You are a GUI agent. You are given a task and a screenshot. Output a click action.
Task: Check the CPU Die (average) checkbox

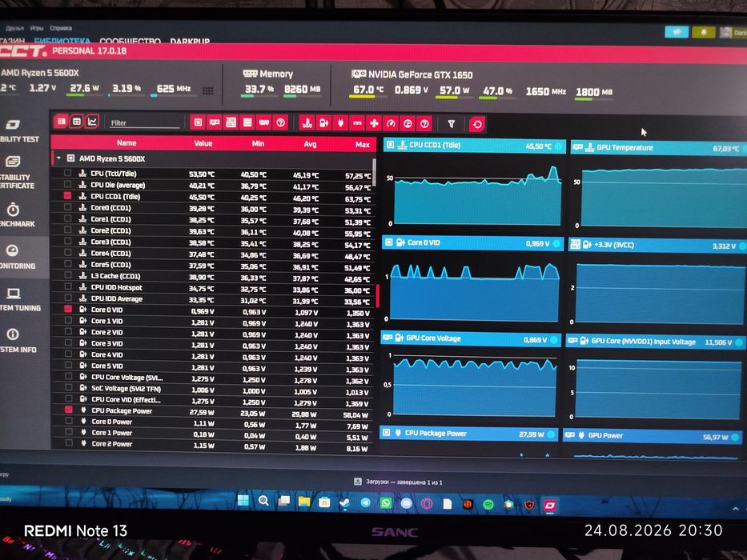pyautogui.click(x=67, y=184)
